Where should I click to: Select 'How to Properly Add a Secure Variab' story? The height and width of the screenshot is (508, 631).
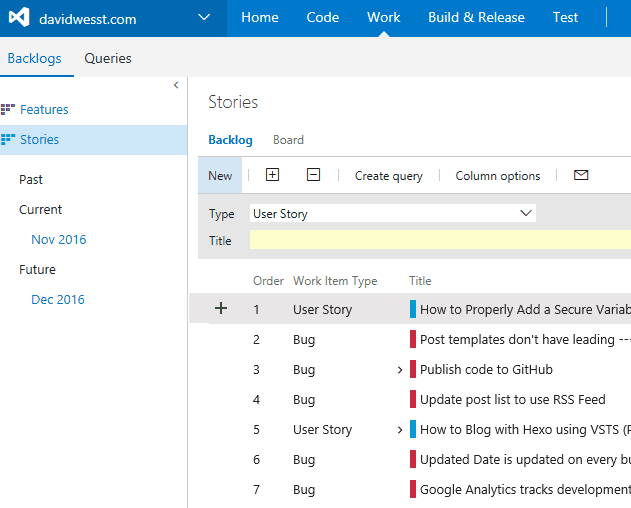pos(525,310)
